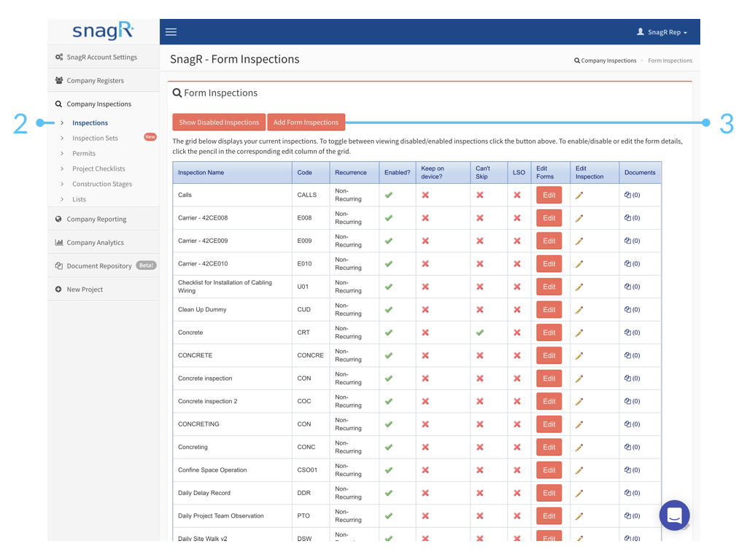
Task: Select Inspections in sidebar
Action: (x=90, y=122)
